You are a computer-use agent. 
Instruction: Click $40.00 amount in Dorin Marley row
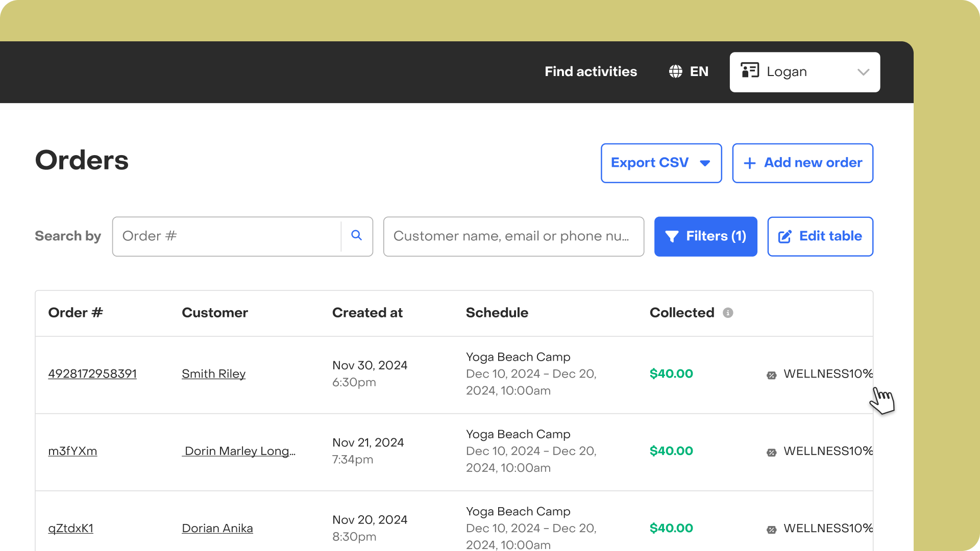point(671,451)
